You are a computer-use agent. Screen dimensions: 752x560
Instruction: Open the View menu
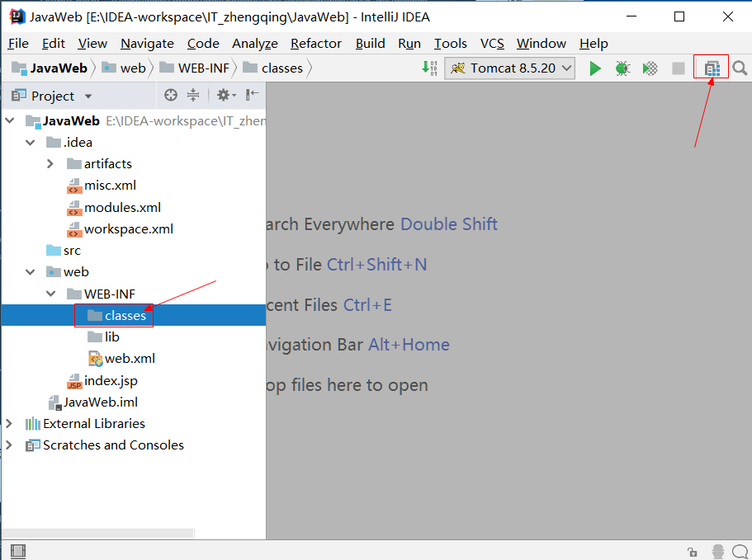[x=92, y=44]
